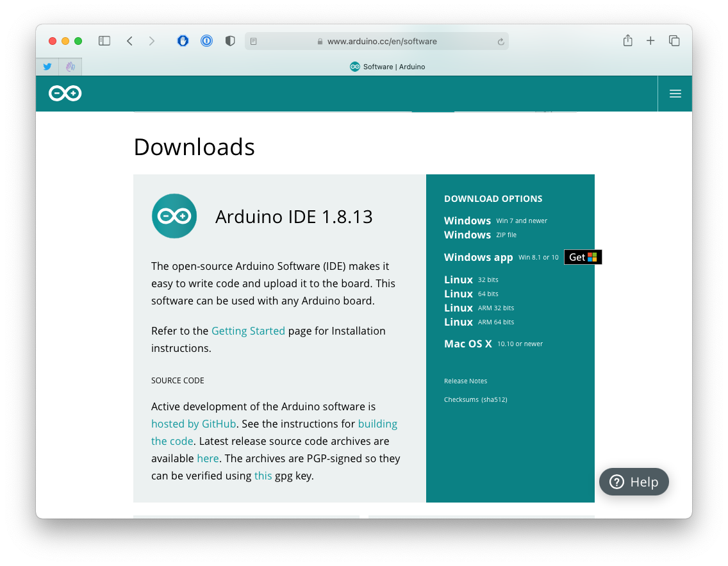Image resolution: width=728 pixels, height=566 pixels.
Task: Click the address bar URL field
Action: click(381, 41)
